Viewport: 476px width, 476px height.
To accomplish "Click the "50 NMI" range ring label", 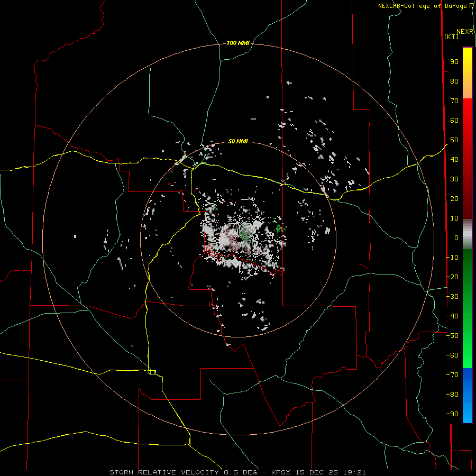I will [238, 141].
